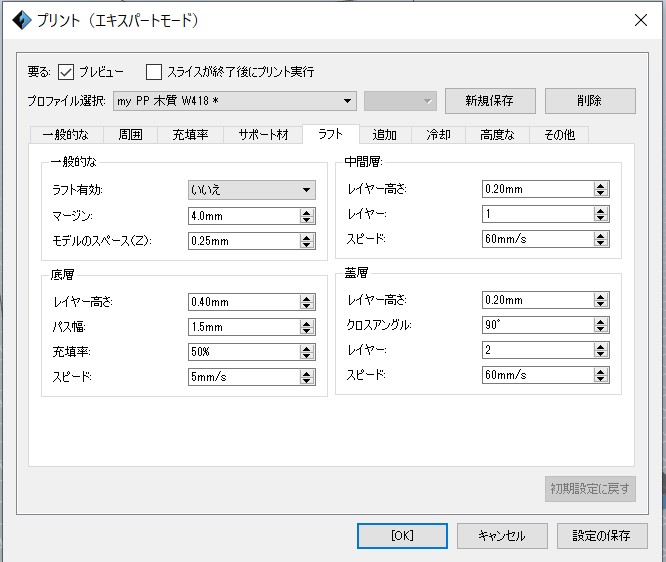Viewport: 666px width, 562px height.
Task: Increase 蓋層 スピード with up arrow
Action: (x=600, y=371)
